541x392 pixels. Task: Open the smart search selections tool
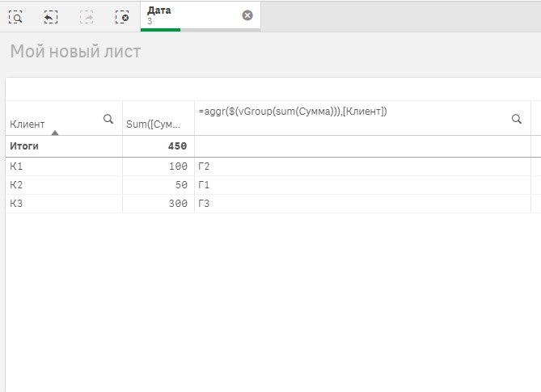coord(15,16)
